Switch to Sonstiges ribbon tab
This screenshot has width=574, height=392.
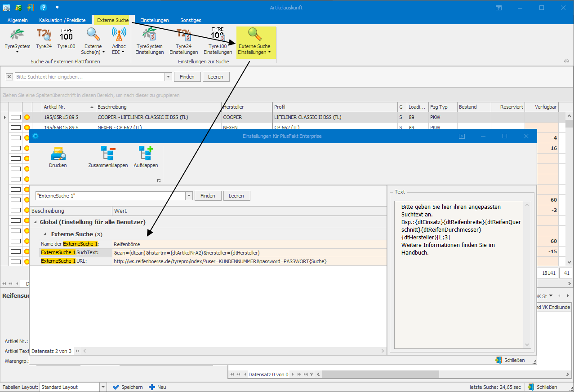tap(191, 20)
